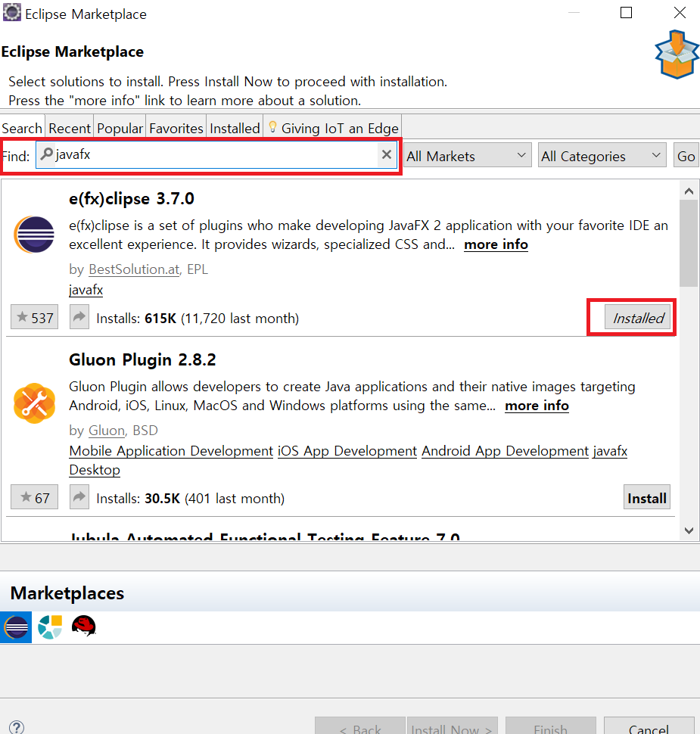Click the Eclipse Marketplace title bar icon

coord(11,13)
